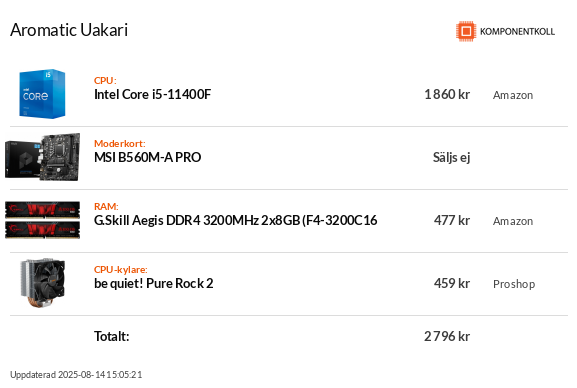The height and width of the screenshot is (388, 577).
Task: Click the 477 kr RAM price
Action: point(452,221)
